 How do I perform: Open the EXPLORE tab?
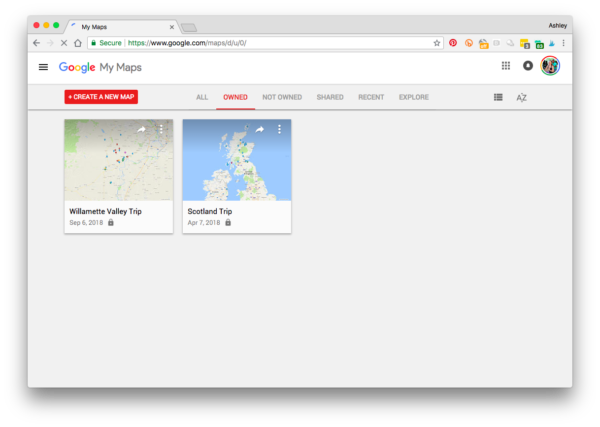414,97
